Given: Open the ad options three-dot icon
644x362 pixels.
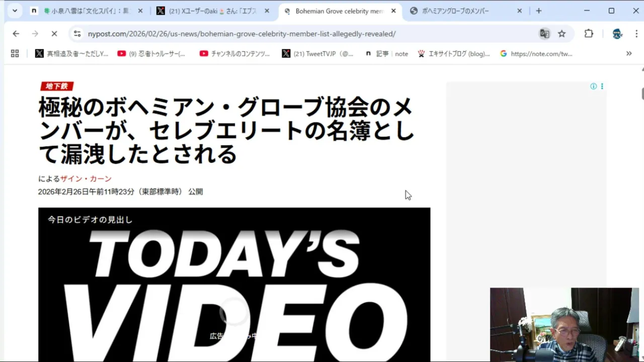Looking at the screenshot, I should (602, 86).
